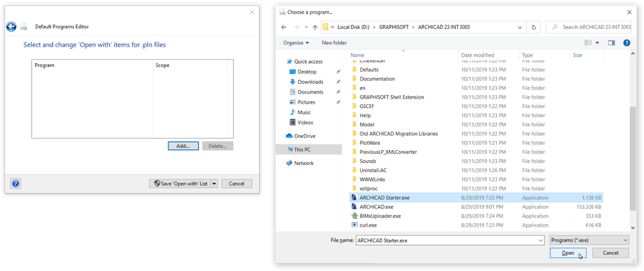Open the Programs (*.exe) file type dropdown
The height and width of the screenshot is (271, 644).
tap(589, 240)
